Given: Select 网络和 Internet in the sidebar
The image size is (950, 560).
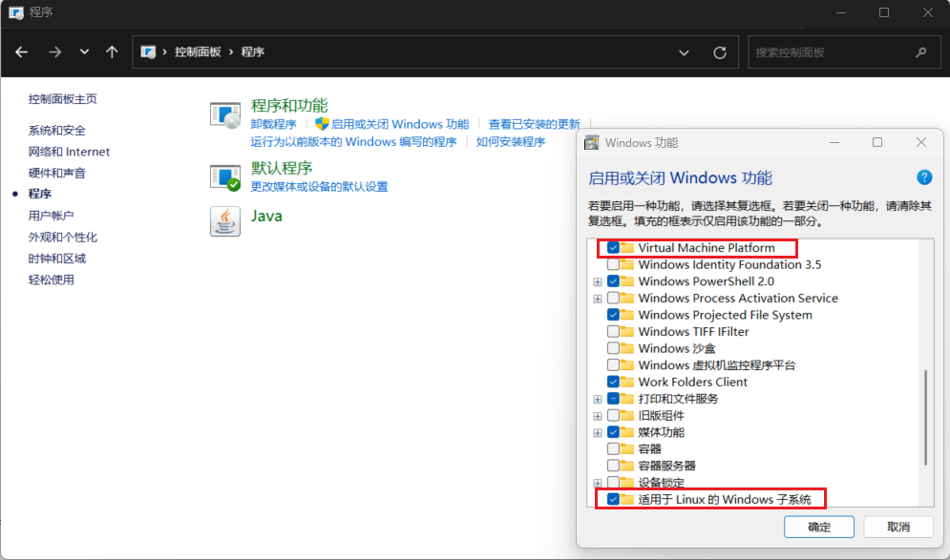Looking at the screenshot, I should point(69,152).
